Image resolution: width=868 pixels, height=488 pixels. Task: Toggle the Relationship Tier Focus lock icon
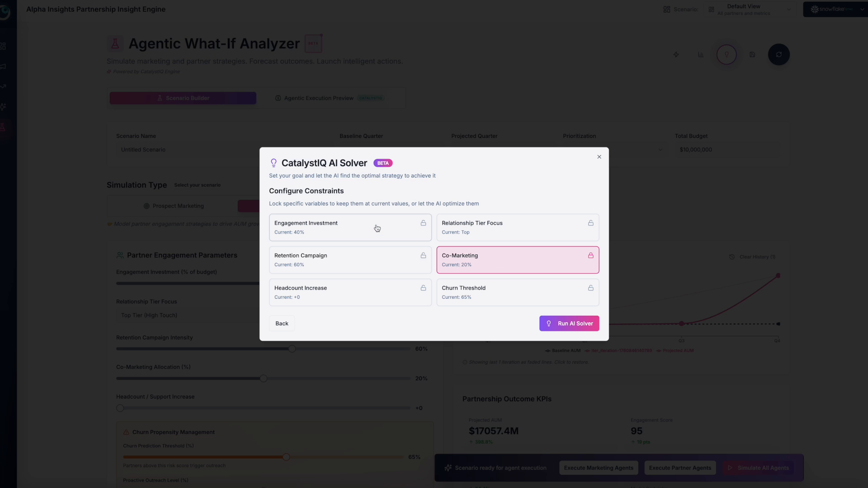click(590, 223)
